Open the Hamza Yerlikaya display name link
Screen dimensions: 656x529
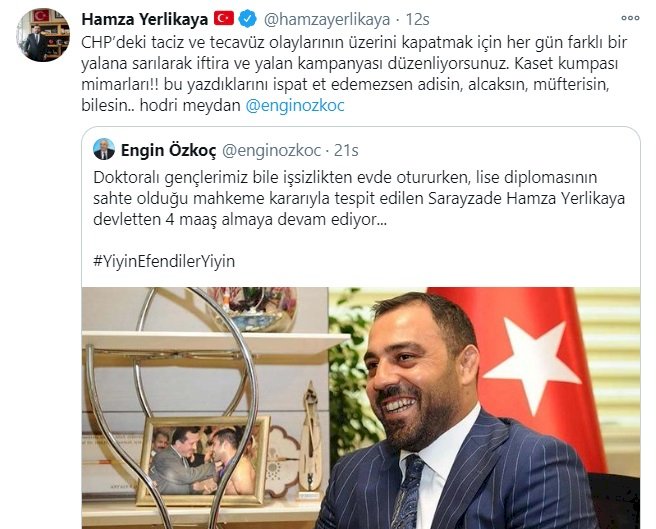(145, 19)
